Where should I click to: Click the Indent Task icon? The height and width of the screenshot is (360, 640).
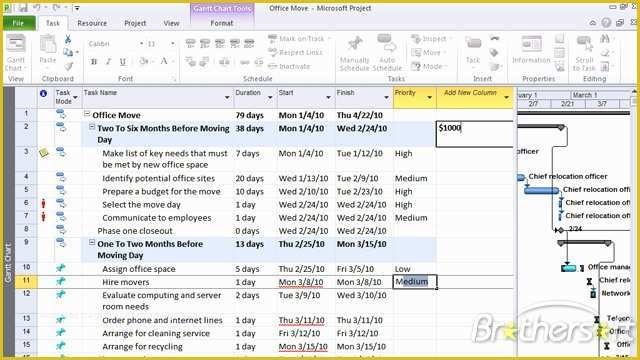pos(204,62)
